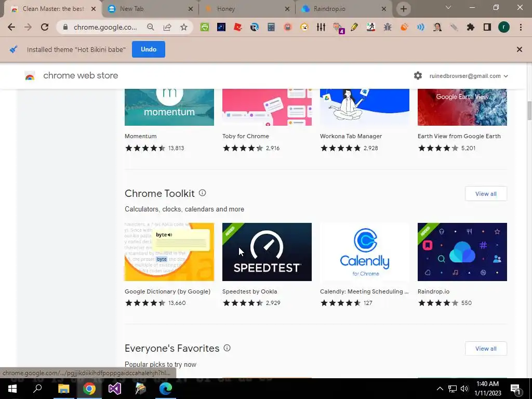The image size is (532, 399).
Task: Open taskbar search magnifier
Action: click(37, 389)
